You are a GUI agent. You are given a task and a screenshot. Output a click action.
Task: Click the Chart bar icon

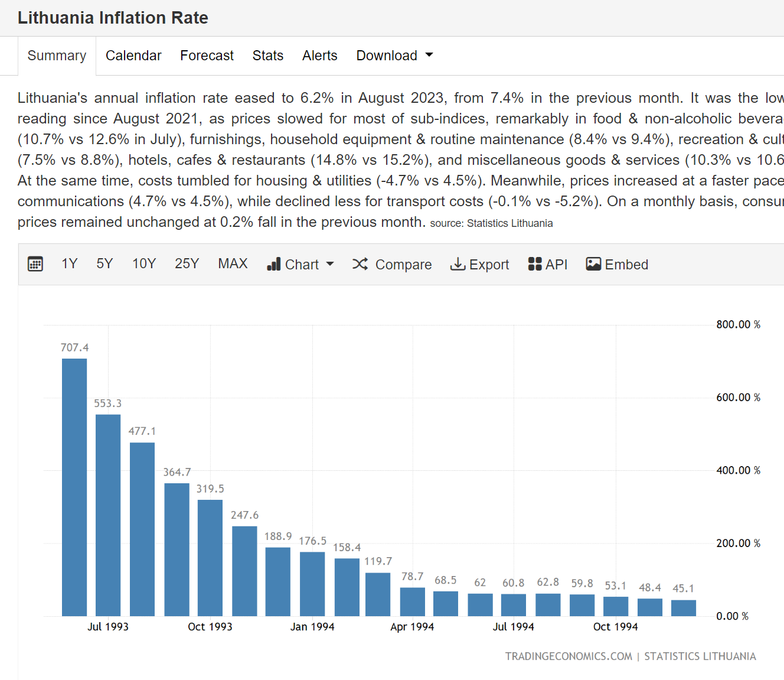click(x=273, y=264)
